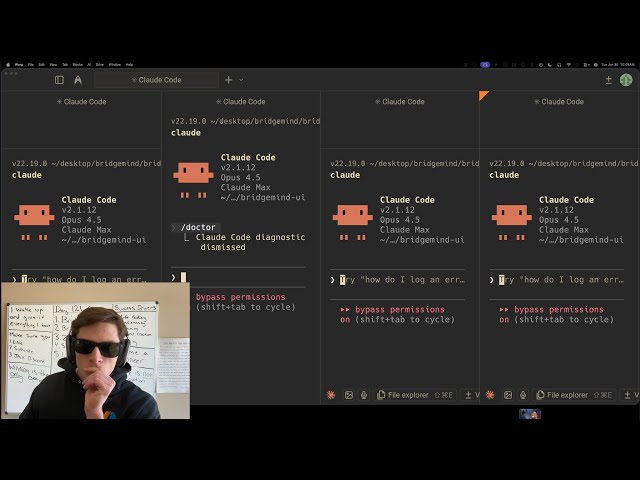640x480 pixels.
Task: Start voice input microphone in fourth pane
Action: pyautogui.click(x=523, y=395)
